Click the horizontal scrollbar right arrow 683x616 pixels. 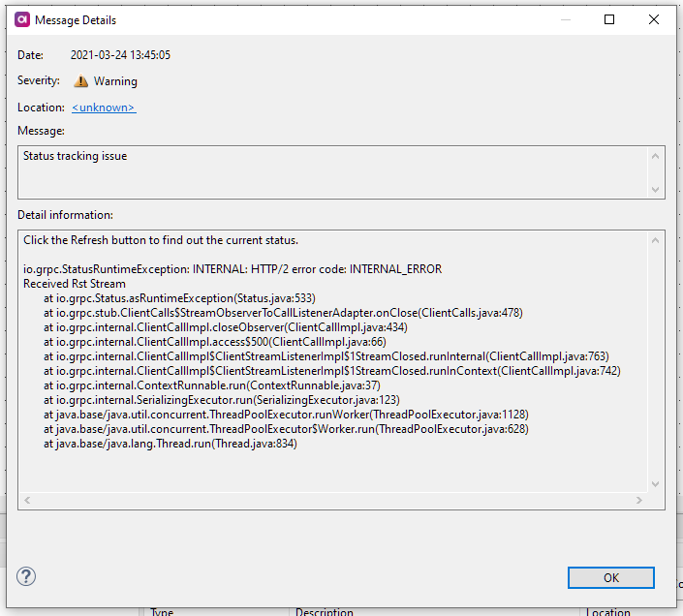[638, 501]
